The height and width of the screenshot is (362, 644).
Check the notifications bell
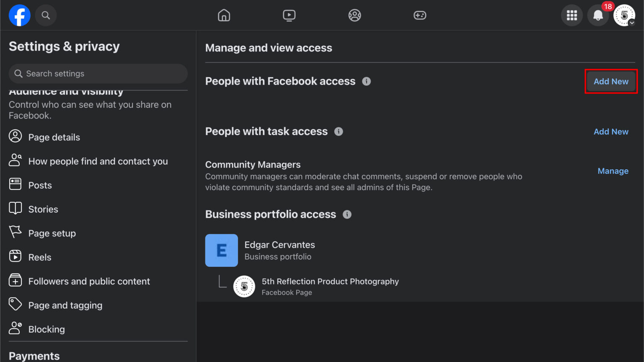tap(598, 16)
